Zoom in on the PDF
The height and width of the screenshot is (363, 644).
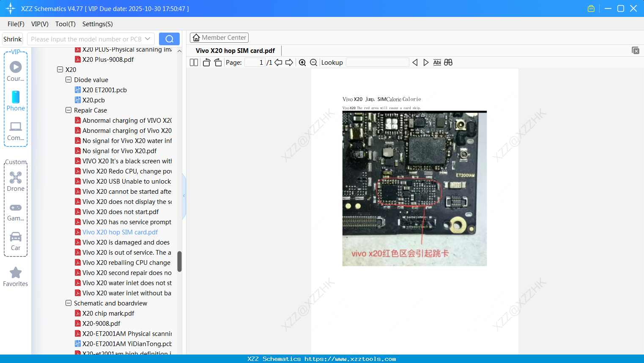302,63
